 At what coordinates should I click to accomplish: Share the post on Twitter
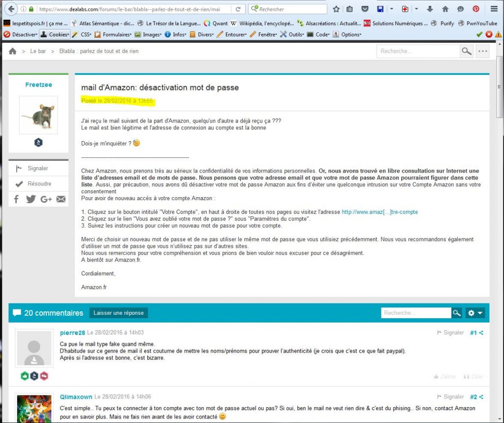(x=31, y=199)
